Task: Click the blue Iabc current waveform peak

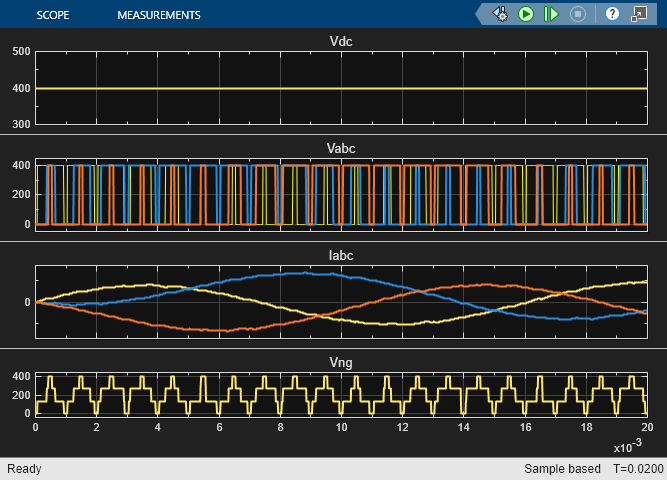Action: coord(304,273)
